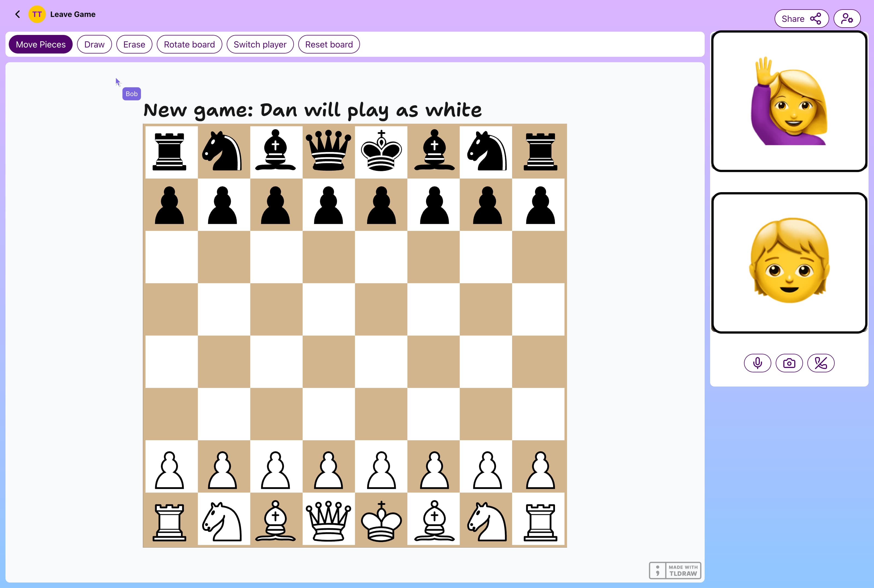Viewport: 874px width, 588px height.
Task: Click Rotate board
Action: [189, 44]
